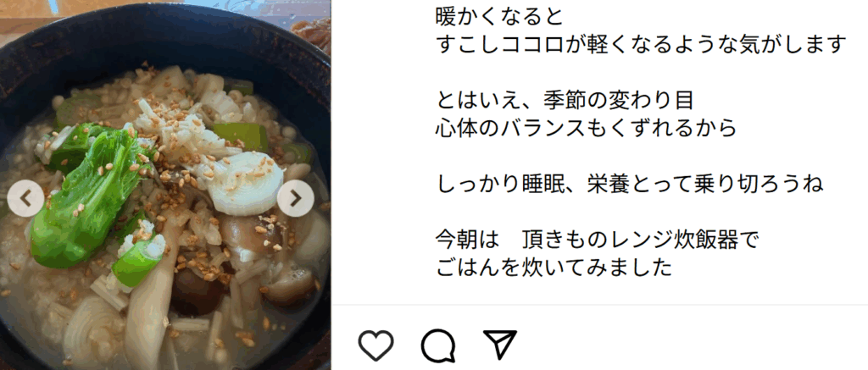Open comments via speech bubble icon
The image size is (868, 370).
point(438,345)
